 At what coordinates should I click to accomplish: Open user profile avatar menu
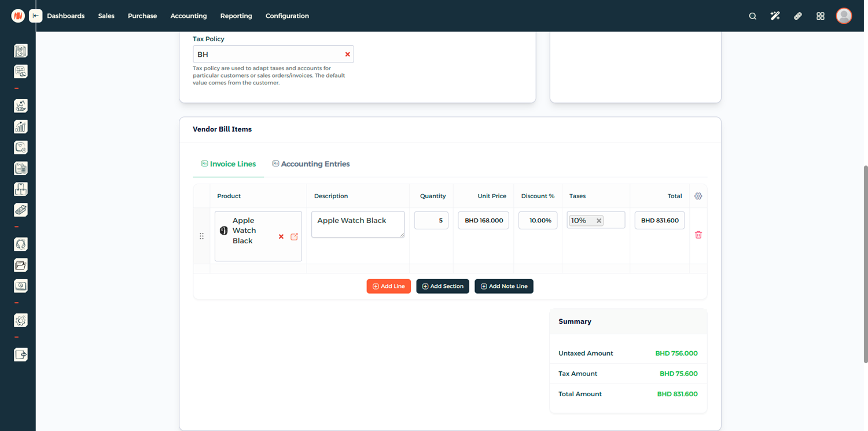pyautogui.click(x=844, y=16)
